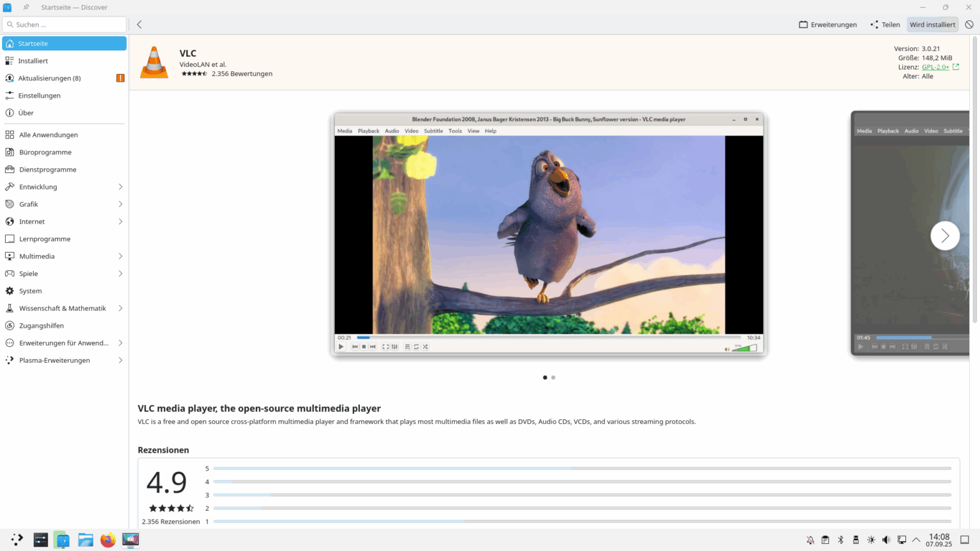Image resolution: width=980 pixels, height=551 pixels.
Task: Open the GPL-2.0+ license link
Action: [937, 66]
